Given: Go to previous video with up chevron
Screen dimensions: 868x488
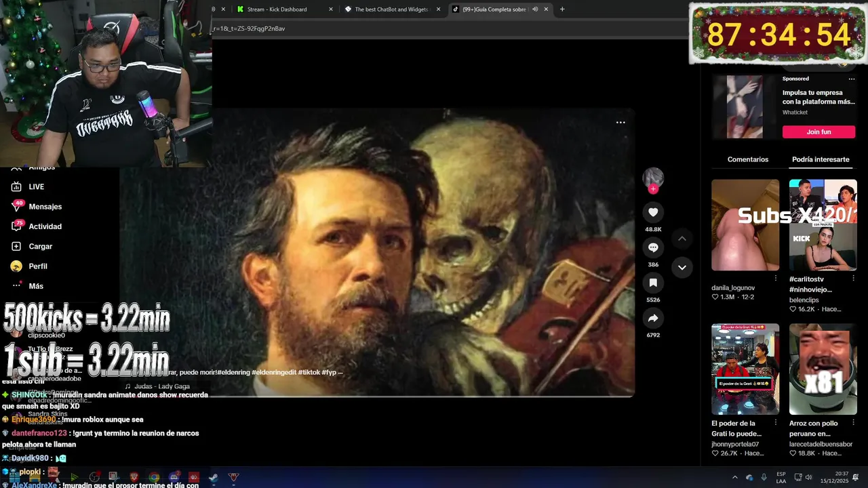Looking at the screenshot, I should click(682, 239).
